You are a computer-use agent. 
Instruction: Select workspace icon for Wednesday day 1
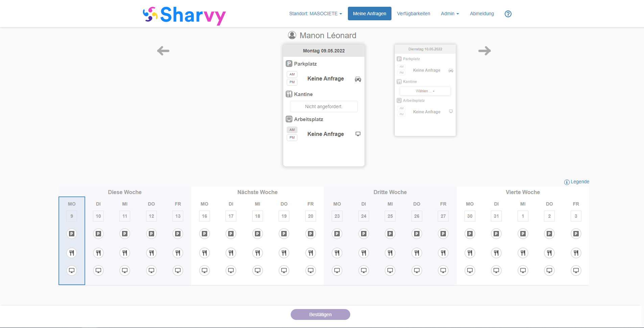pyautogui.click(x=523, y=271)
